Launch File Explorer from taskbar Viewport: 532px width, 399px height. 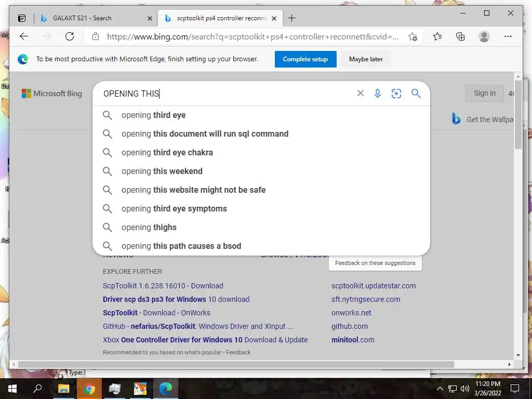pos(63,389)
